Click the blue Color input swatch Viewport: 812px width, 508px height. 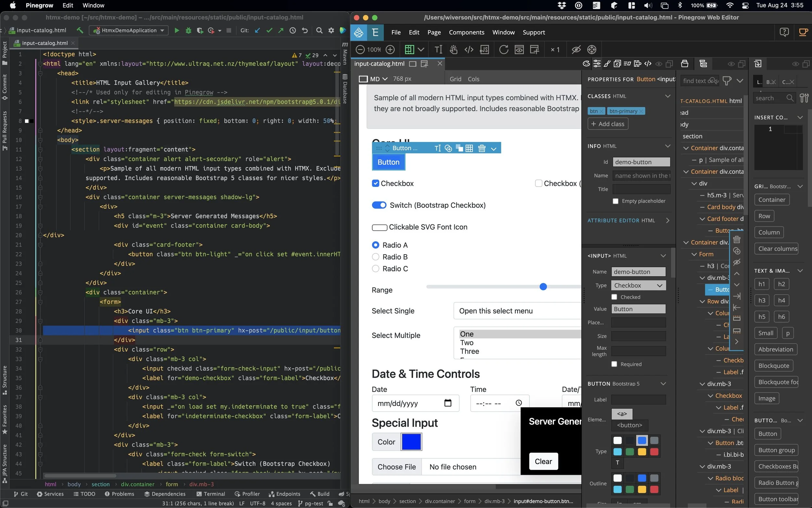click(411, 441)
